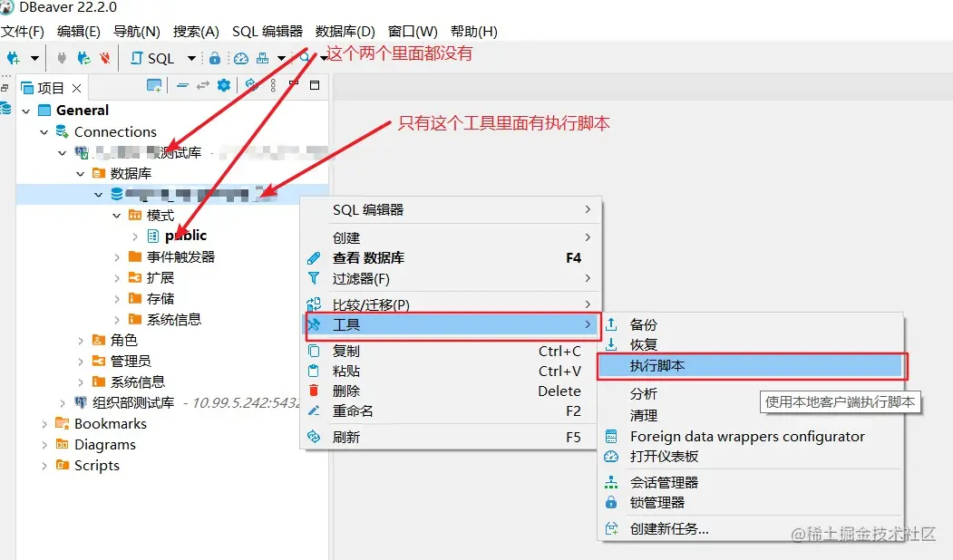The height and width of the screenshot is (560, 953).
Task: Open 搜索(A) menu
Action: pos(196,32)
